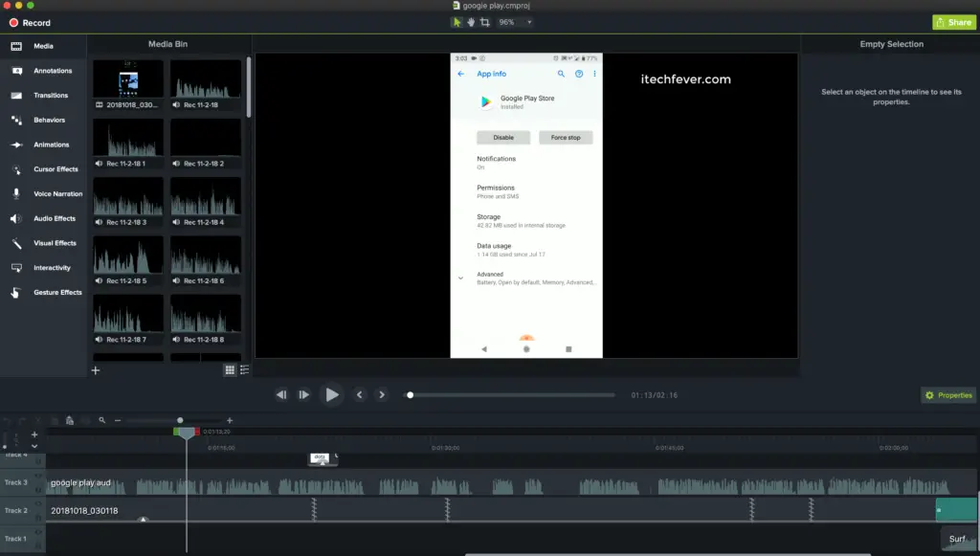
Task: Click the timeline zoom slider knob
Action: pyautogui.click(x=180, y=420)
